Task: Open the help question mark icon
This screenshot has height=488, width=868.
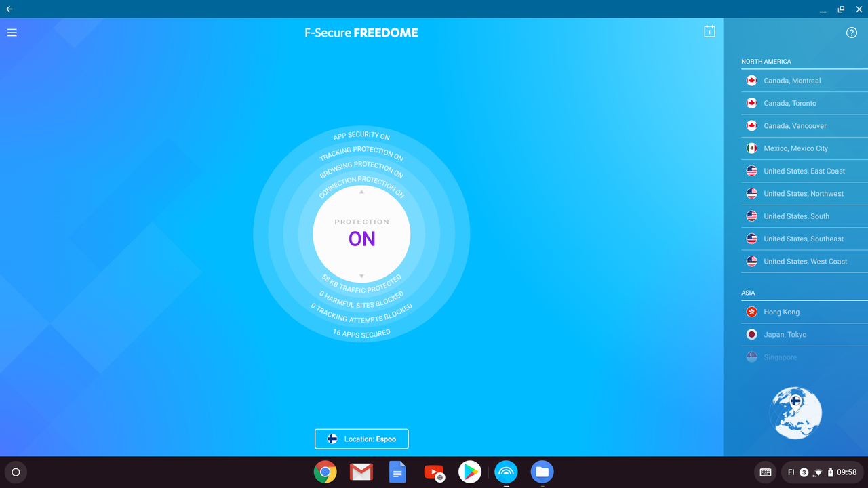Action: click(x=852, y=33)
